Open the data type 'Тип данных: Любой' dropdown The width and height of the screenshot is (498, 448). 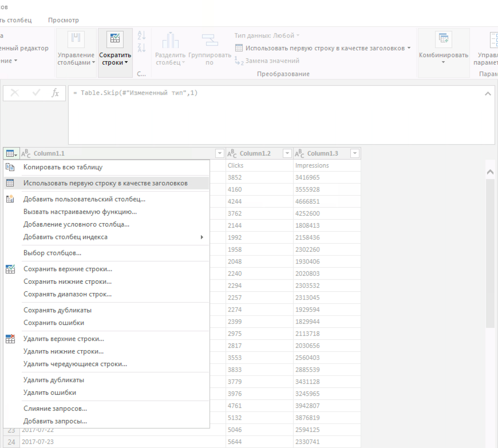[x=267, y=36]
